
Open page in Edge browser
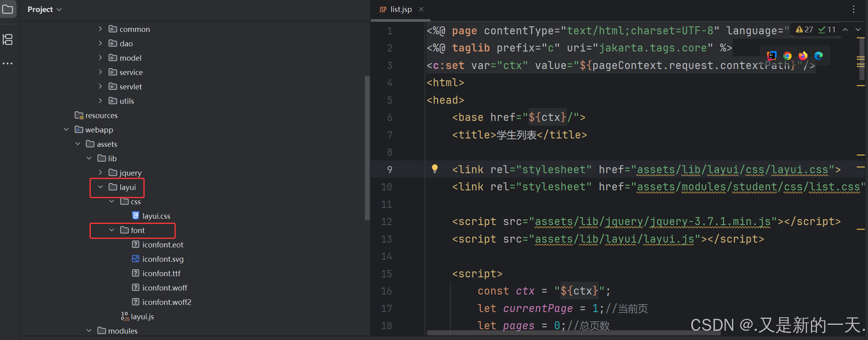pyautogui.click(x=819, y=56)
